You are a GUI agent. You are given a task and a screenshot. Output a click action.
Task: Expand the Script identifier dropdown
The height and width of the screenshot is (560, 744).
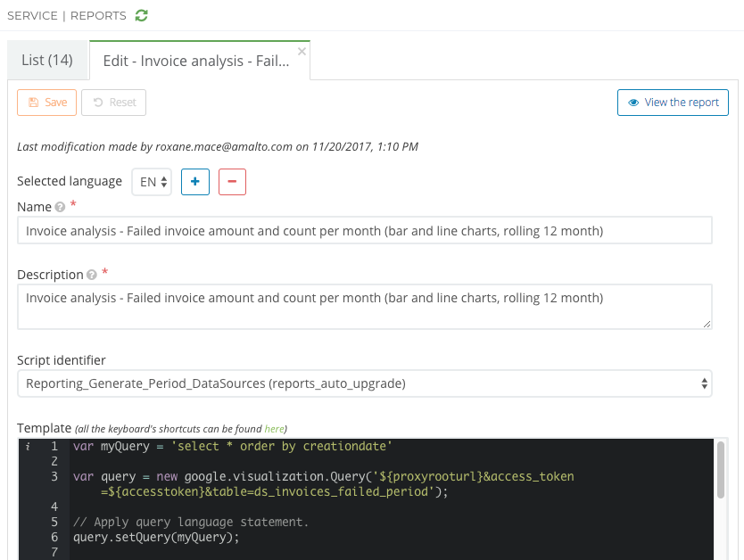[x=364, y=383]
